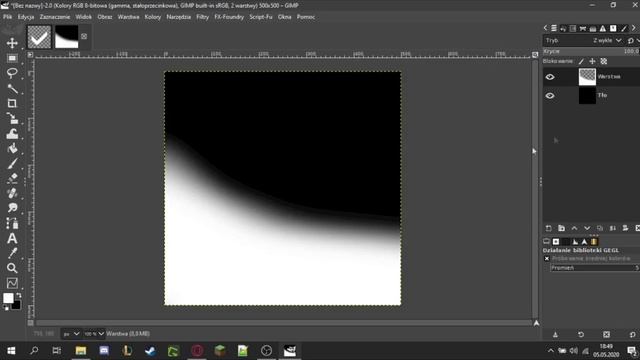Create a new layer in Layers panel

[x=549, y=228]
